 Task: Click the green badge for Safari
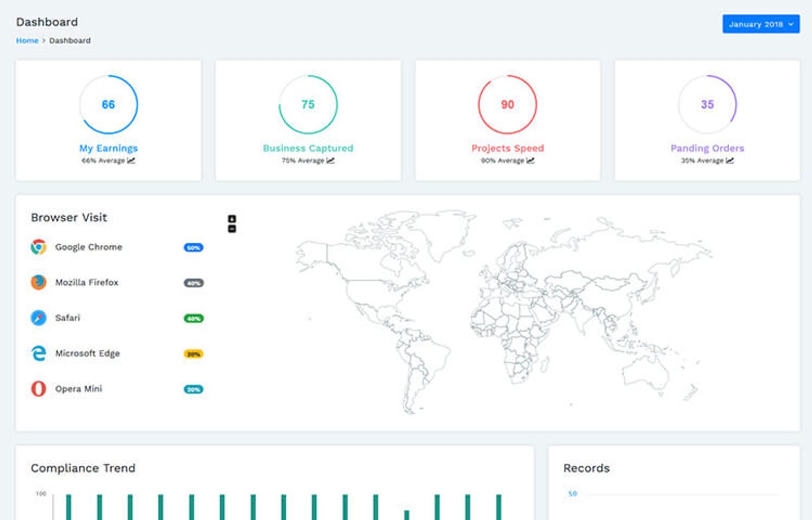[193, 319]
